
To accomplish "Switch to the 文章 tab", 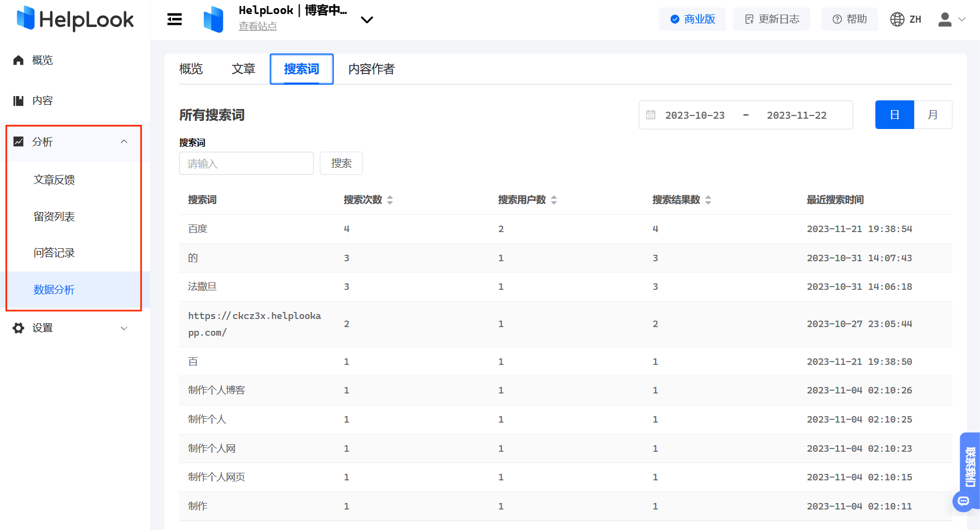I will coord(243,69).
